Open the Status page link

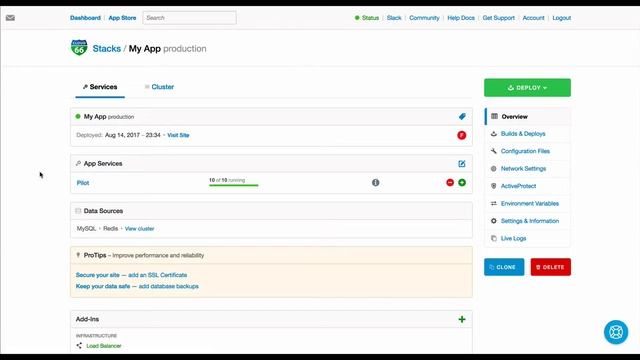(370, 18)
